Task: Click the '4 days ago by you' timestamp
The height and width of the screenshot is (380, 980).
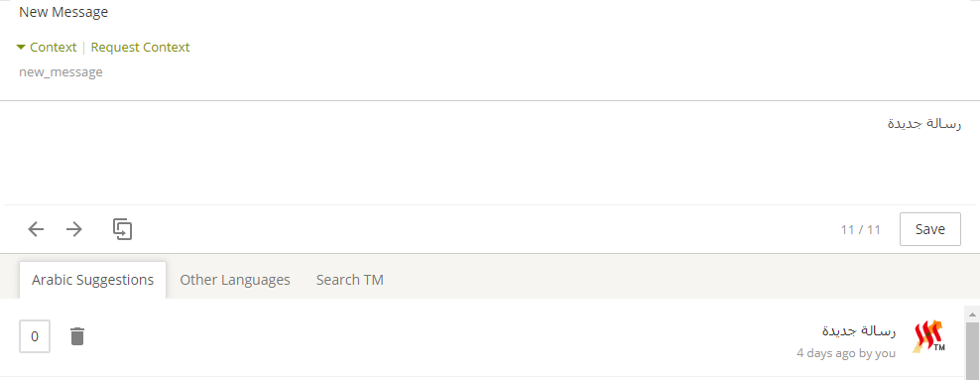Action: (x=846, y=353)
